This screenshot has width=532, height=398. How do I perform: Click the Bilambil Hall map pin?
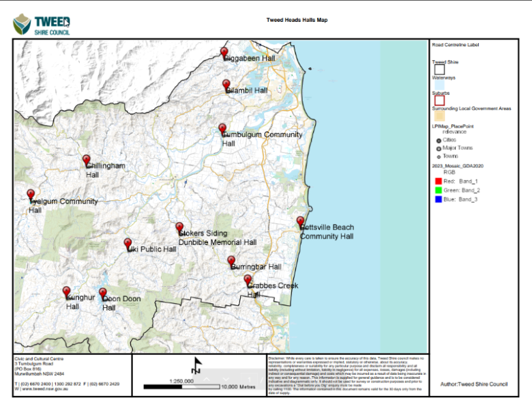pos(226,85)
